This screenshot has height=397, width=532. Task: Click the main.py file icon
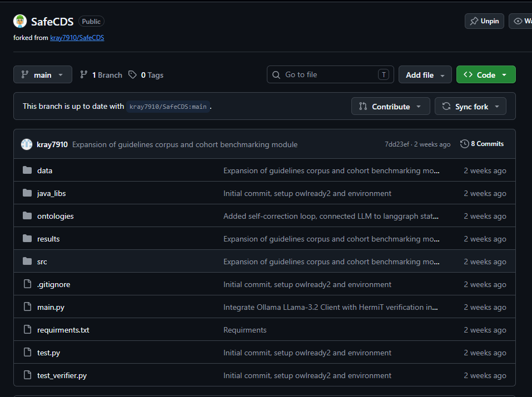click(x=27, y=306)
